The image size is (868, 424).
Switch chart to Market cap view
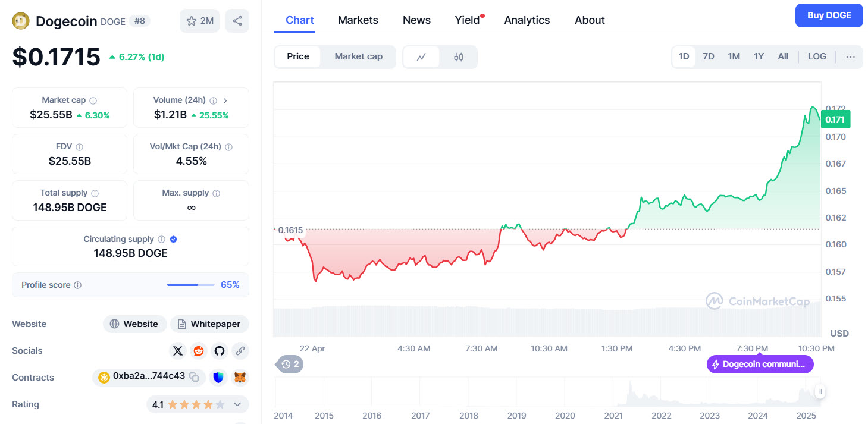(358, 56)
